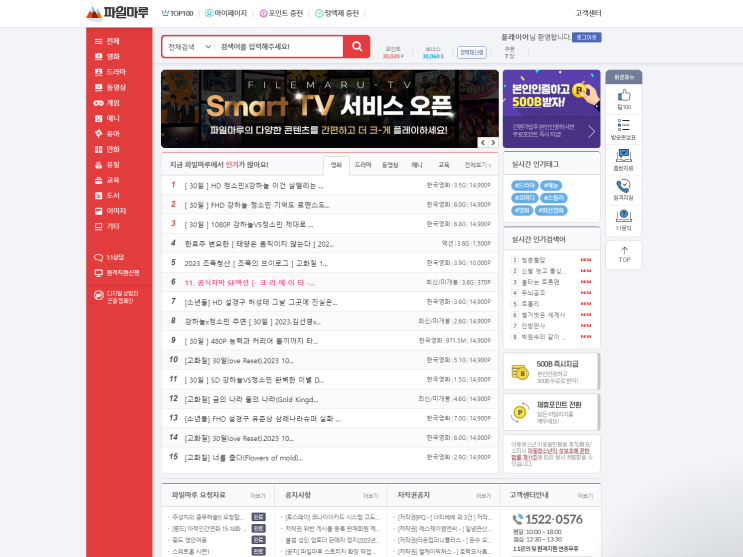Switch to the 드라마 tab in popular list

point(363,165)
